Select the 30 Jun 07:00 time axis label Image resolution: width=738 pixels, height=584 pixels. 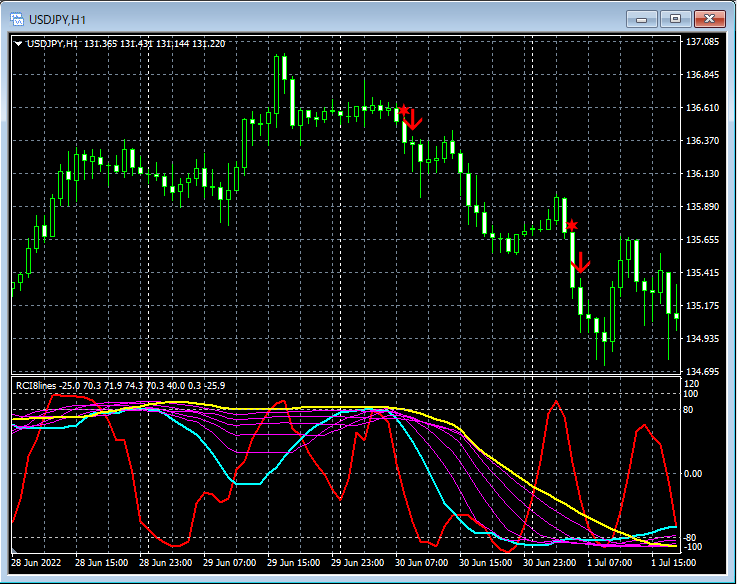pos(420,562)
